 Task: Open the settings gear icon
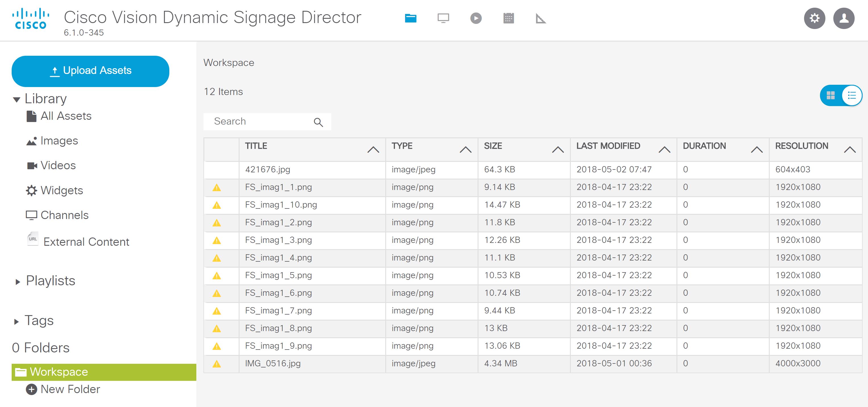tap(814, 18)
